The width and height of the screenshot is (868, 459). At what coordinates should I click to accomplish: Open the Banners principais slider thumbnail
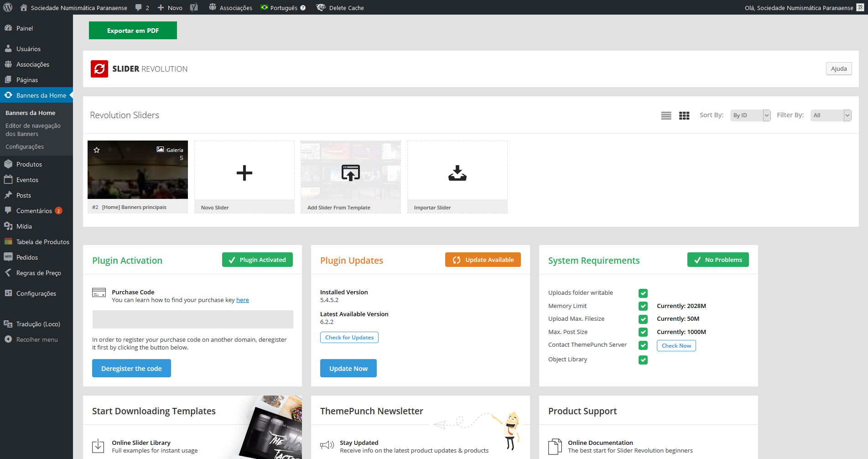(x=138, y=170)
